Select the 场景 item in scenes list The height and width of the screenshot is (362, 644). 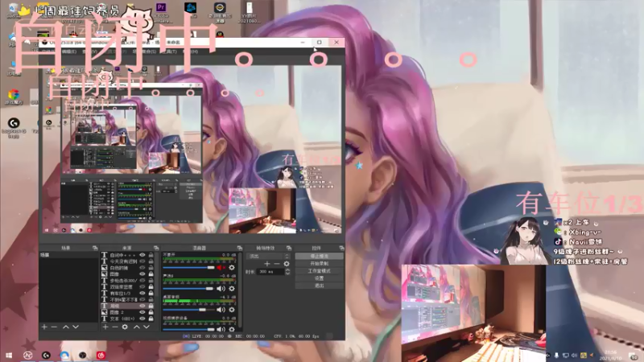point(68,255)
